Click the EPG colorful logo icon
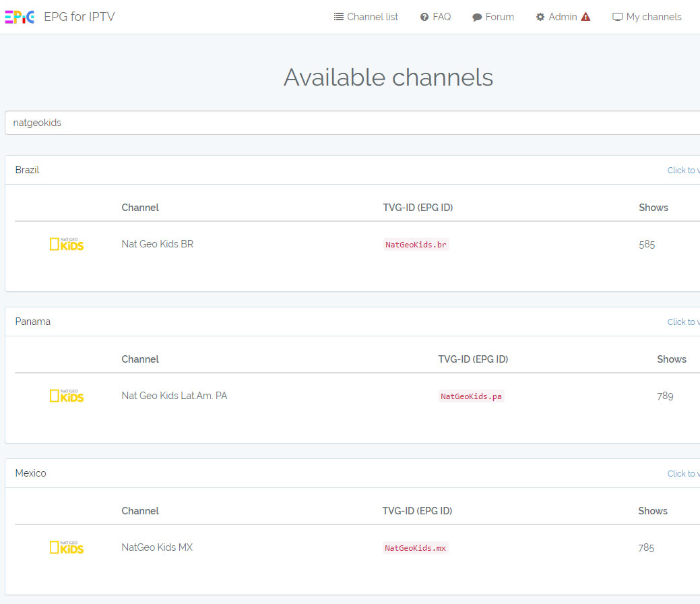The image size is (700, 604). coord(20,17)
